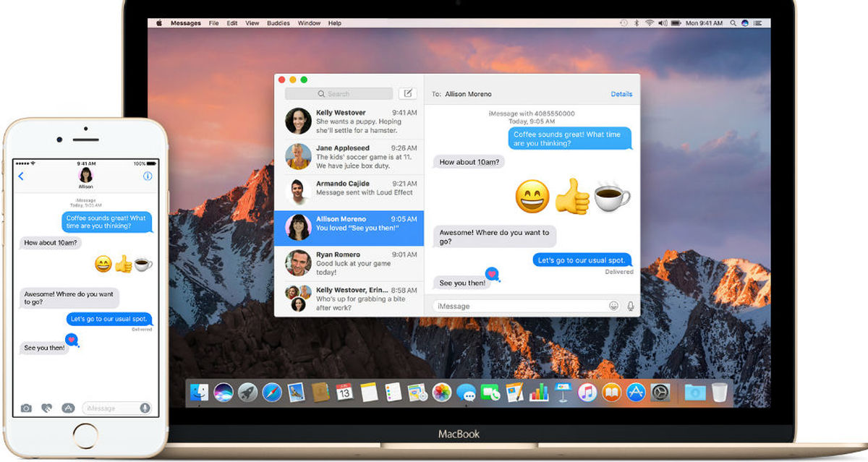Image resolution: width=868 pixels, height=462 pixels.
Task: Tap the camera icon on the iPhone
Action: pyautogui.click(x=27, y=408)
